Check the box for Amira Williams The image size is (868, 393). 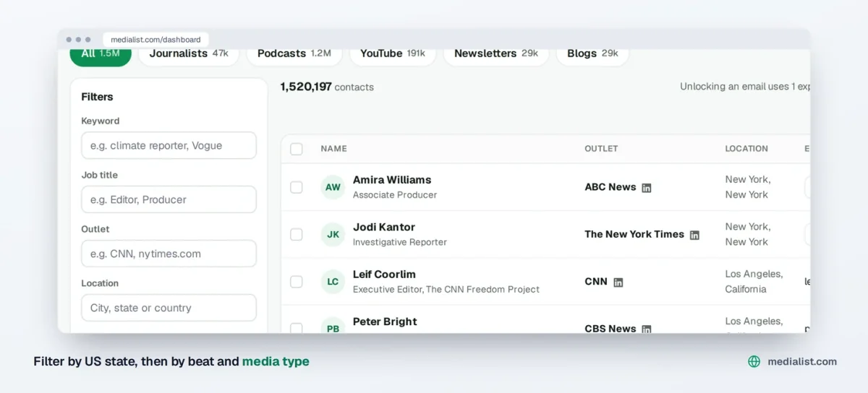(297, 187)
